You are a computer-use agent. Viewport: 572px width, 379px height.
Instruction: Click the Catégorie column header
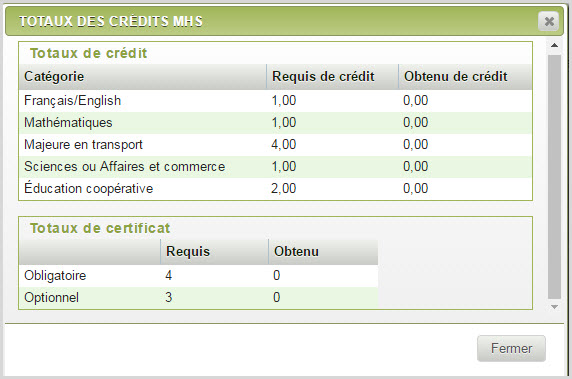point(143,77)
